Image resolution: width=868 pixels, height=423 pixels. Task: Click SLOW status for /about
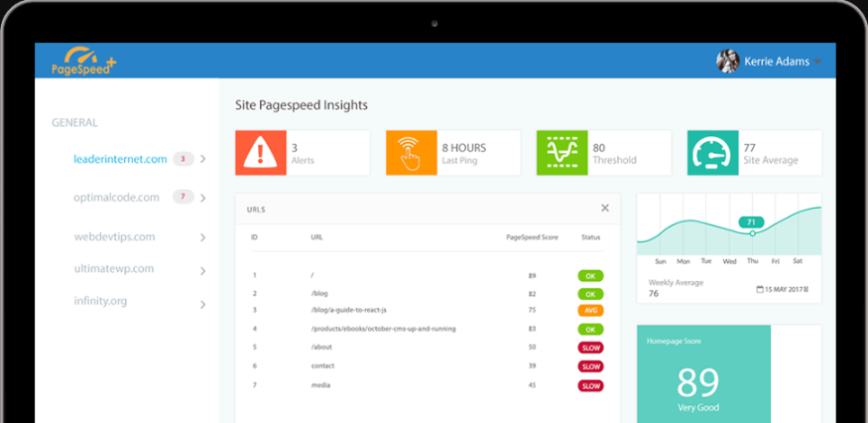(x=590, y=349)
